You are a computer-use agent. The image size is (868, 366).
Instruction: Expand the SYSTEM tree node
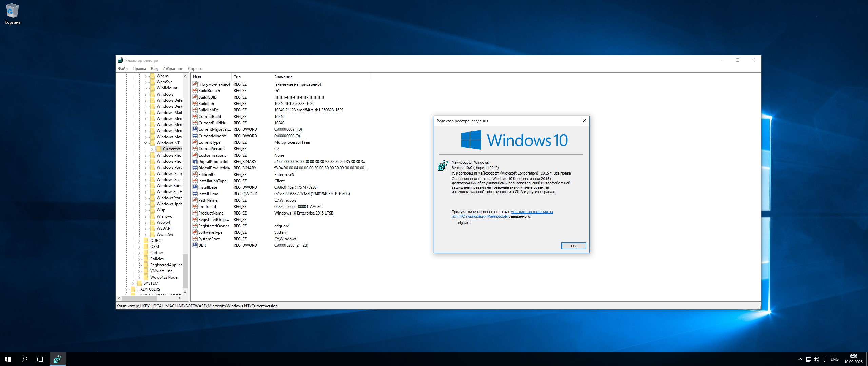click(x=133, y=283)
